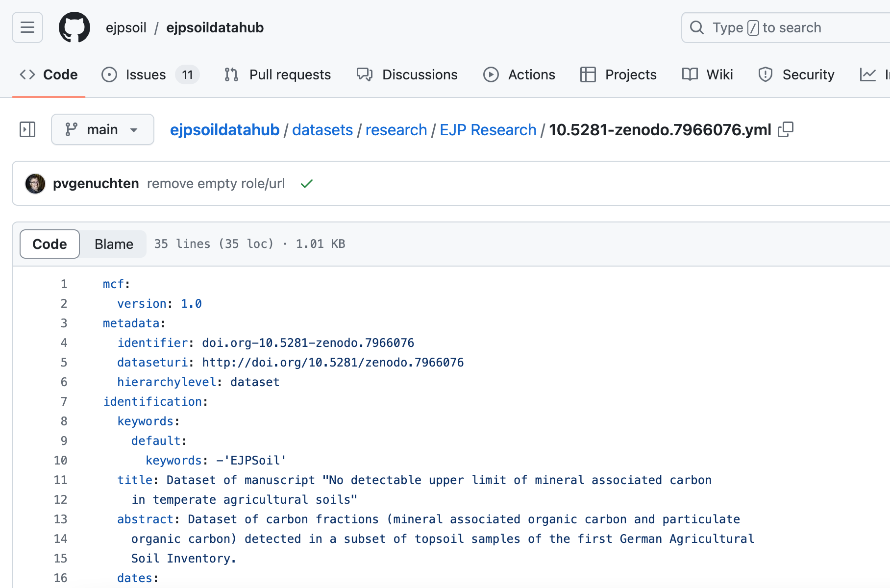Open the EJP Research folder link
The image size is (890, 588).
click(488, 130)
